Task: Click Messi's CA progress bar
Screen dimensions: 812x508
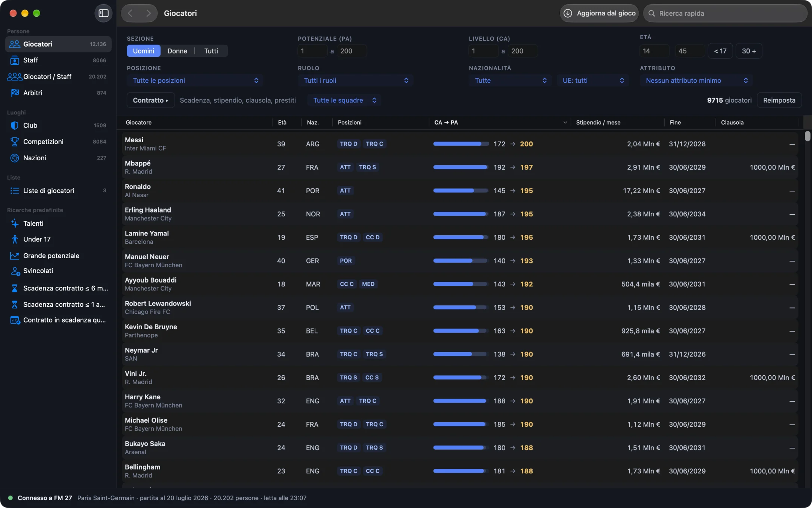Action: 461,144
